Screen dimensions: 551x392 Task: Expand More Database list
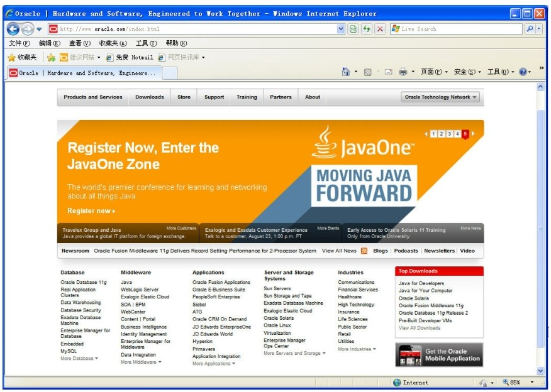pos(79,359)
